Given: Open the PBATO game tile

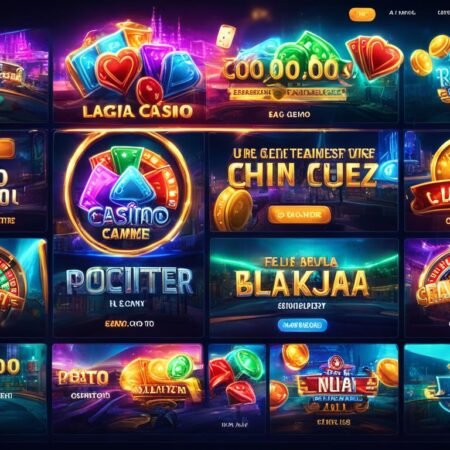Looking at the screenshot, I should click(128, 388).
